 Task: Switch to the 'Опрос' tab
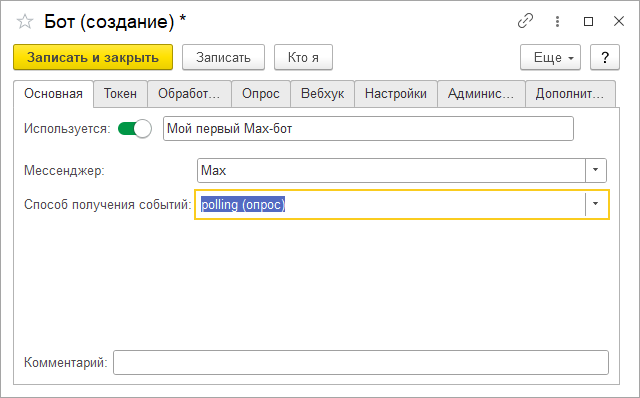(261, 94)
